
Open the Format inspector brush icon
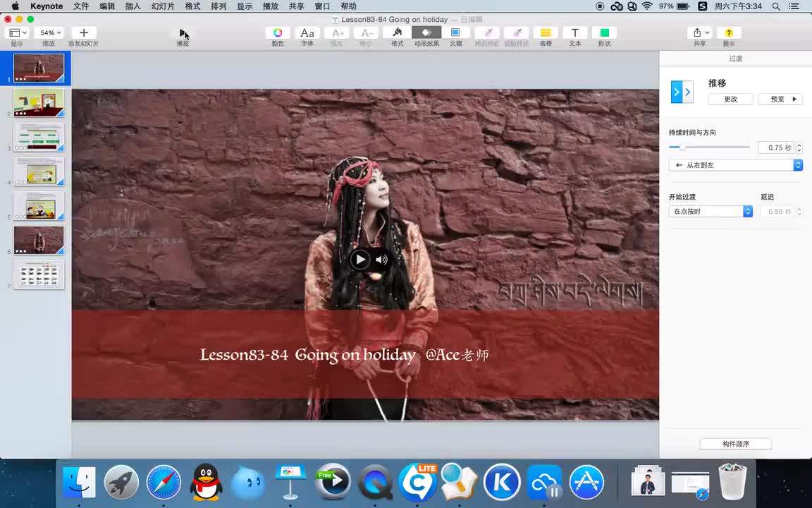pyautogui.click(x=398, y=32)
